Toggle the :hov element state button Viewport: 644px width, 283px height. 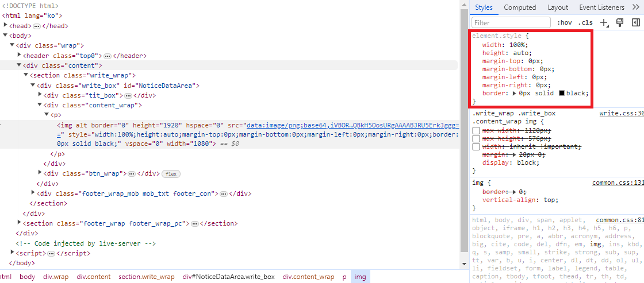tap(564, 23)
